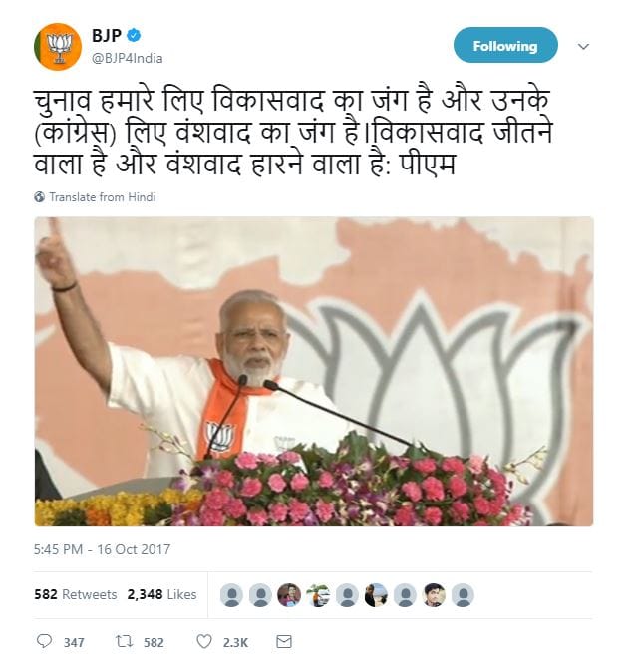The image size is (622, 672).
Task: Toggle the Following button to unfollow BJP
Action: click(x=505, y=46)
